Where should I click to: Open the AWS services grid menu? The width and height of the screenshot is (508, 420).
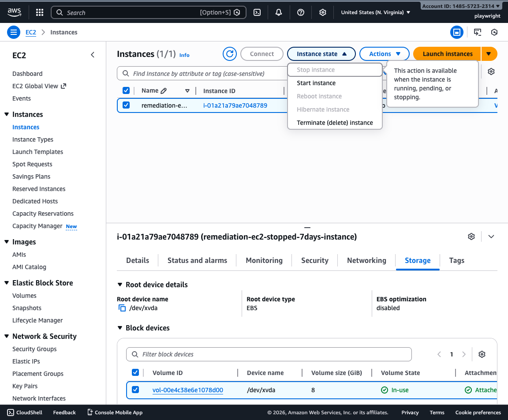click(x=39, y=12)
